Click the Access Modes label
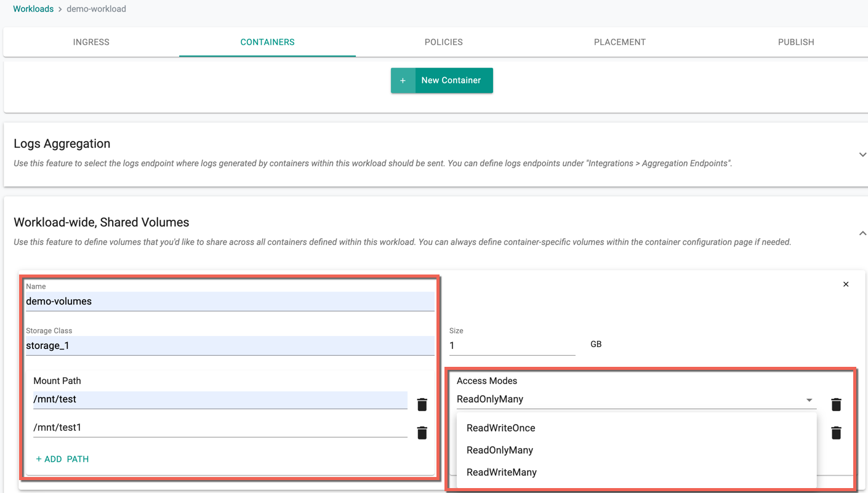The height and width of the screenshot is (493, 868). pos(487,381)
